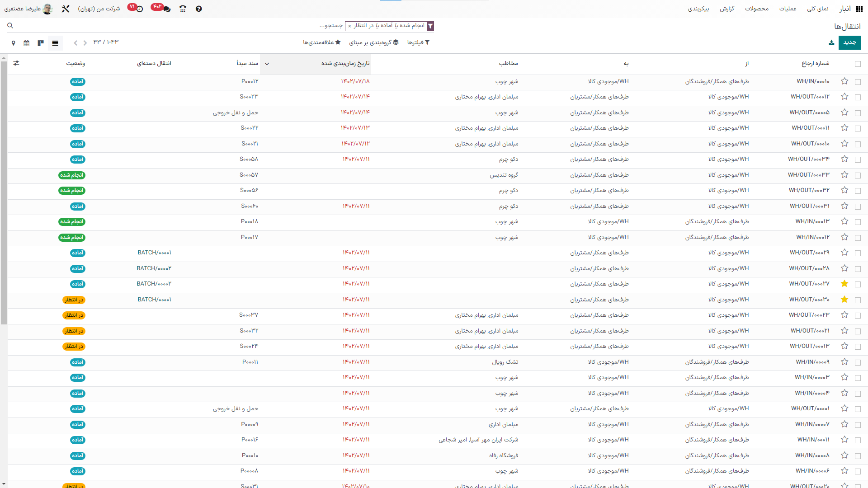The width and height of the screenshot is (868, 488).
Task: Open the علاقه‌مندی‌ها favorites dropdown
Action: click(x=321, y=42)
